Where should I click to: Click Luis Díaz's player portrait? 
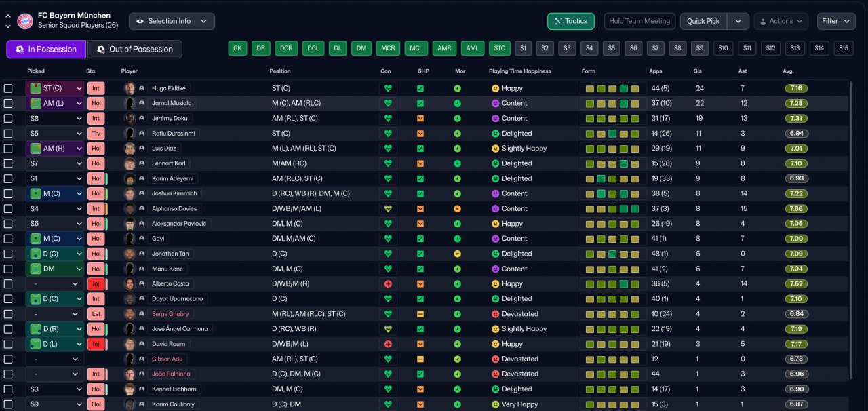[130, 149]
